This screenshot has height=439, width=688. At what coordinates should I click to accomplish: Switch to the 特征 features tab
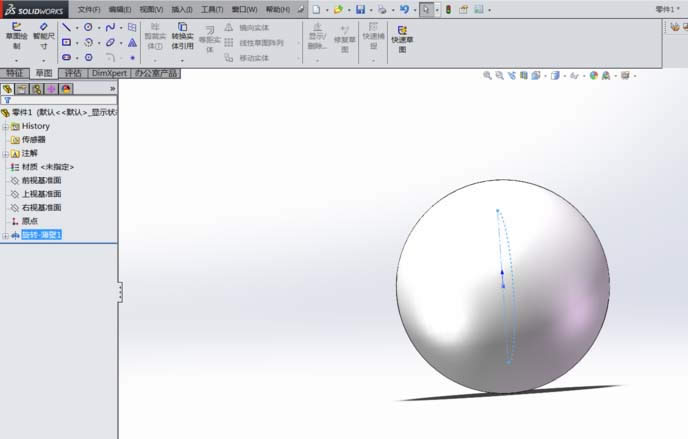point(14,73)
